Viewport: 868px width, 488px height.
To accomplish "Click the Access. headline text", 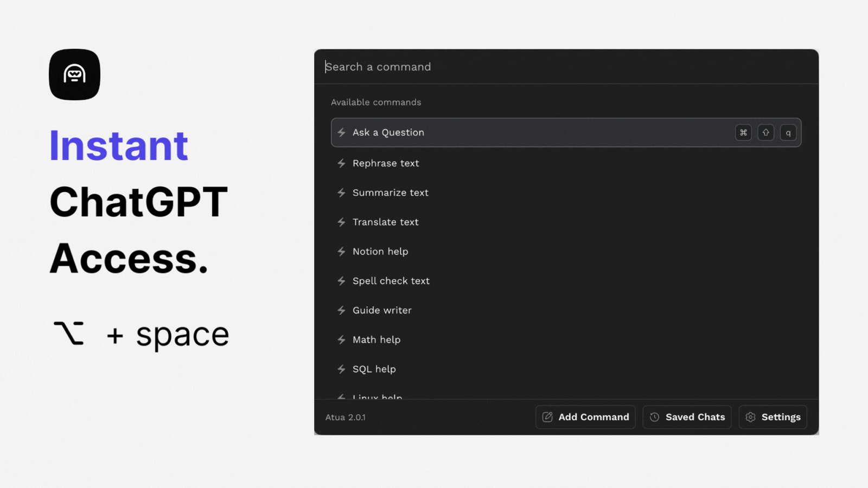I will [129, 259].
